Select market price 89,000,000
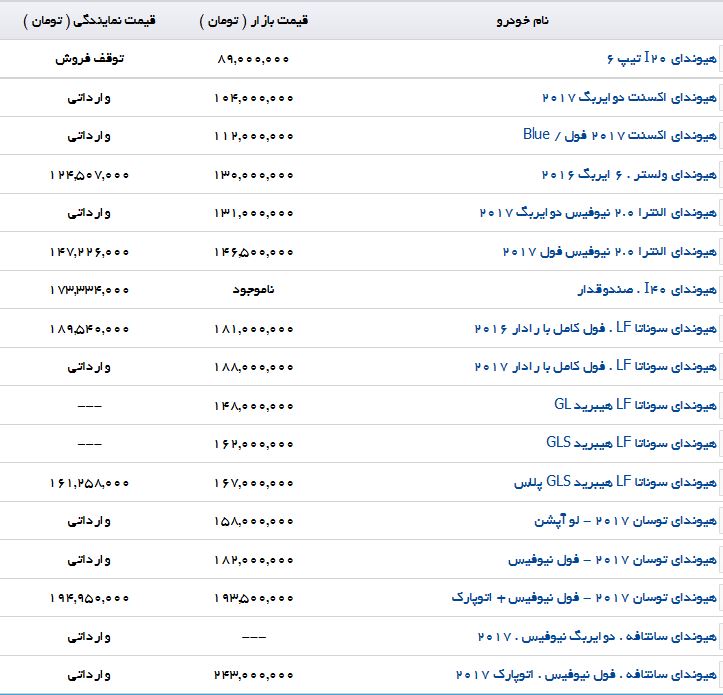This screenshot has width=723, height=695. (x=254, y=59)
